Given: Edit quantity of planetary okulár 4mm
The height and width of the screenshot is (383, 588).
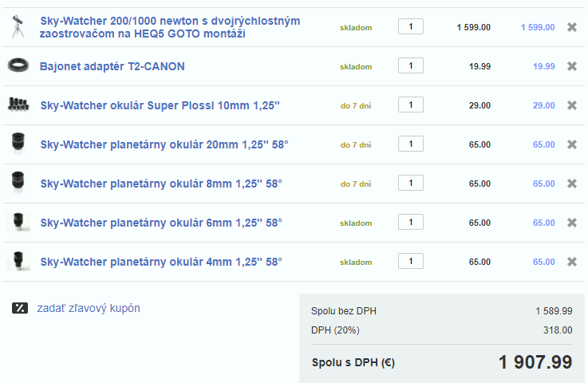Looking at the screenshot, I should (x=410, y=261).
